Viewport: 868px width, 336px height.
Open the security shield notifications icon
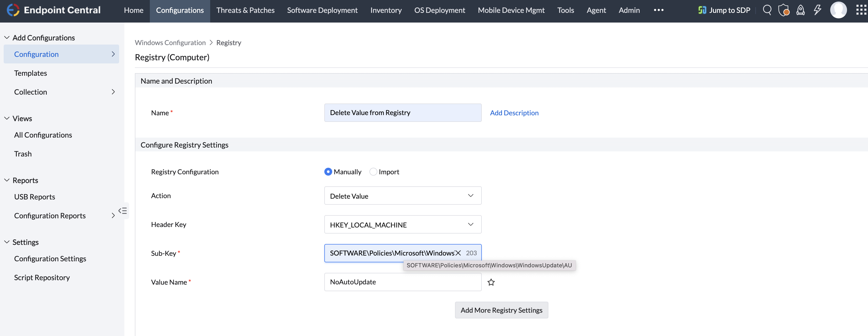pos(784,10)
